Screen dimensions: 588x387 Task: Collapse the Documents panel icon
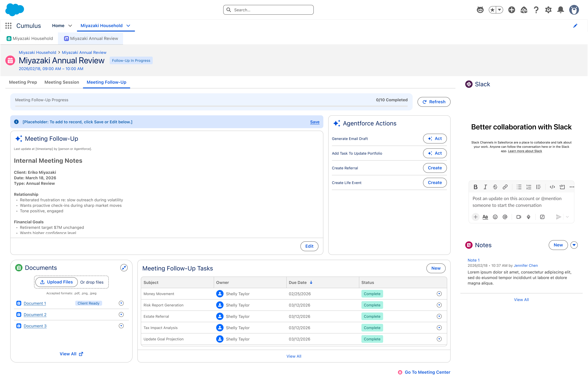[124, 268]
